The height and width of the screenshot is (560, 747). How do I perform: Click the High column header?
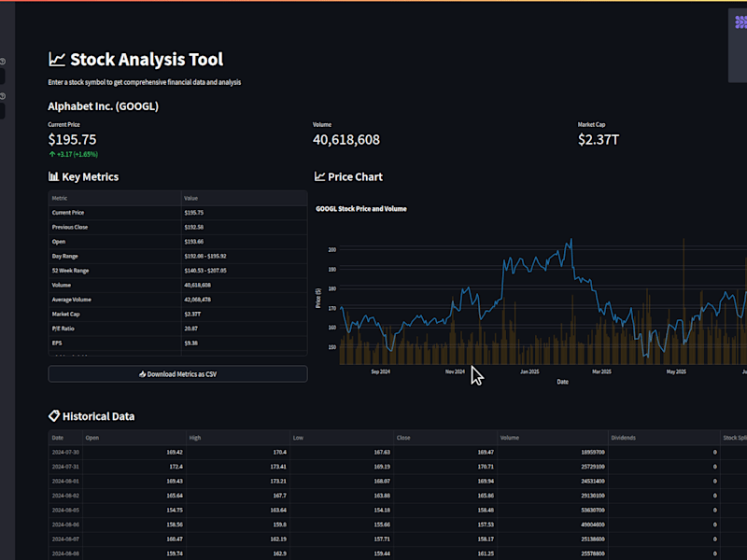[238, 438]
